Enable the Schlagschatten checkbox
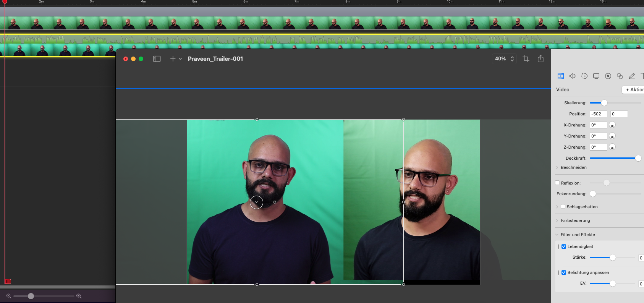 [563, 207]
